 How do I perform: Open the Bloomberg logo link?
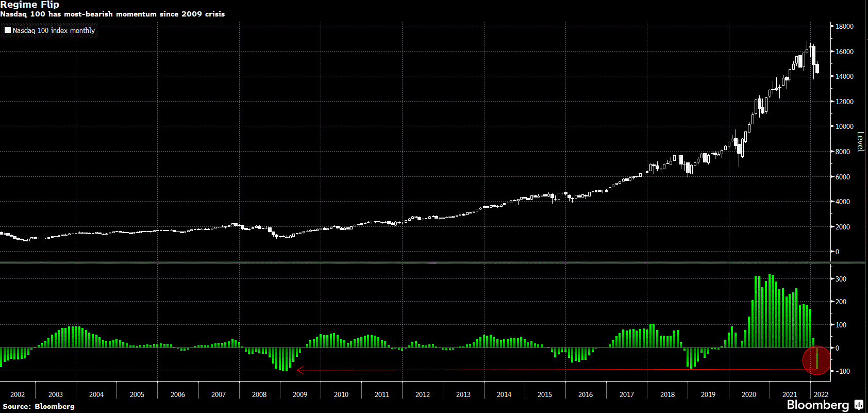817,405
